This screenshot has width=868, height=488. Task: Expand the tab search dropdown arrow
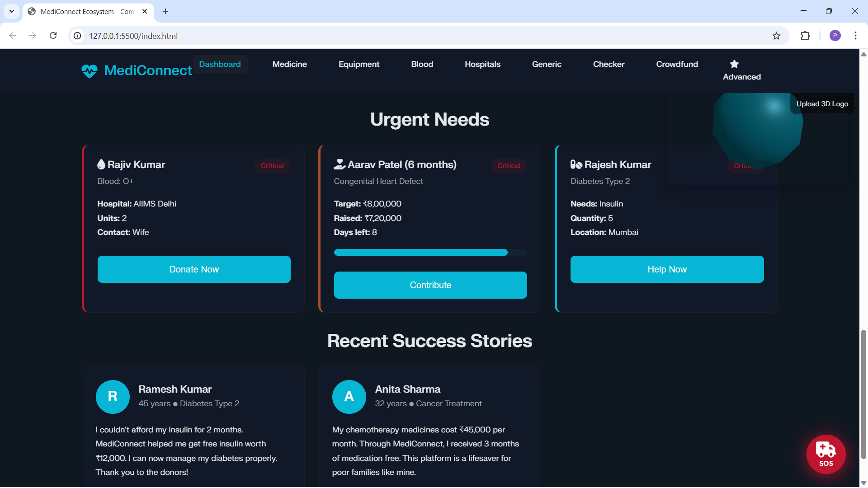click(x=12, y=11)
